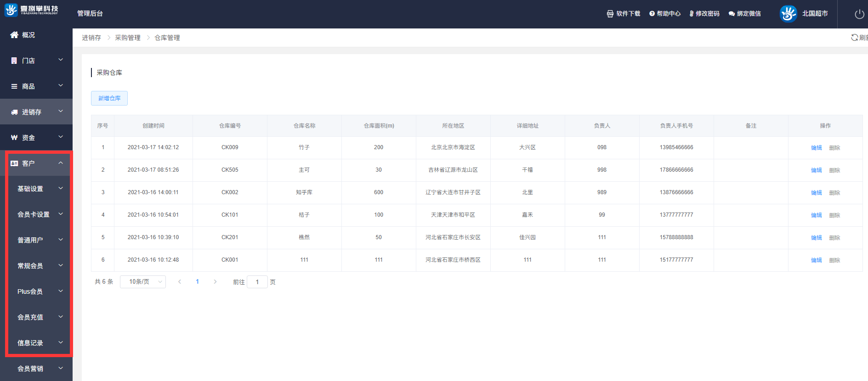Click the company logo in the top left
The width and height of the screenshot is (868, 381).
pyautogui.click(x=11, y=10)
